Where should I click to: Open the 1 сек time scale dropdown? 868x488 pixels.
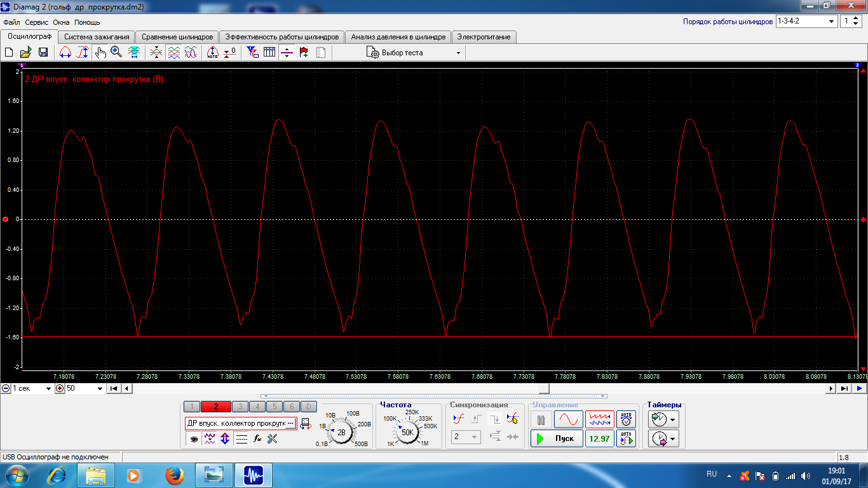[x=32, y=388]
